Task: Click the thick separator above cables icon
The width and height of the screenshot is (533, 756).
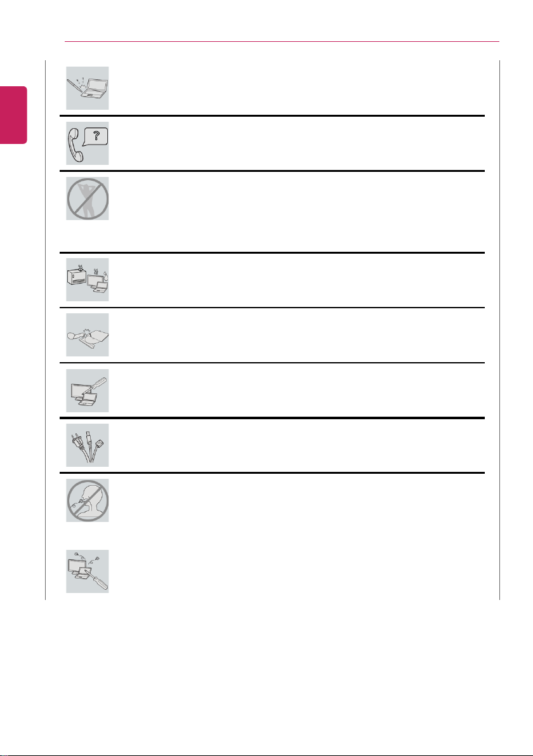Action: (x=272, y=417)
